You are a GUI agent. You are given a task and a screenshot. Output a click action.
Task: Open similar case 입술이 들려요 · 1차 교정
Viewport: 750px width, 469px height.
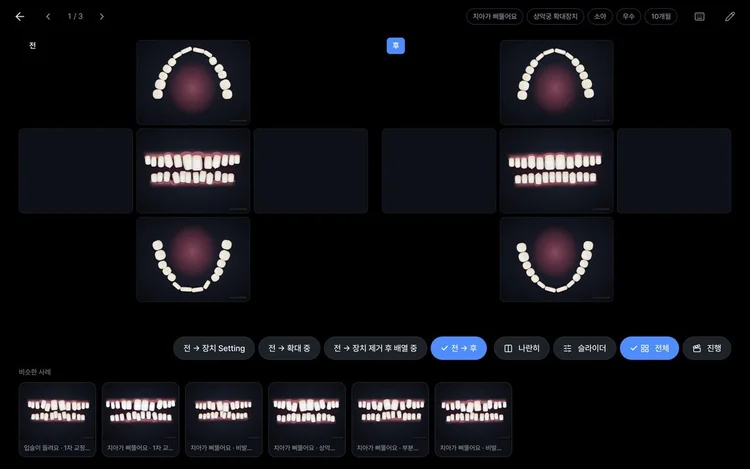click(x=57, y=419)
